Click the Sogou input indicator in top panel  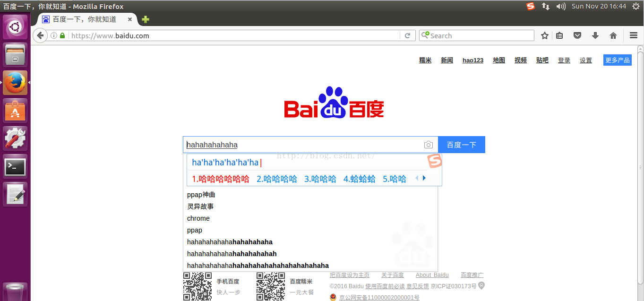[531, 6]
